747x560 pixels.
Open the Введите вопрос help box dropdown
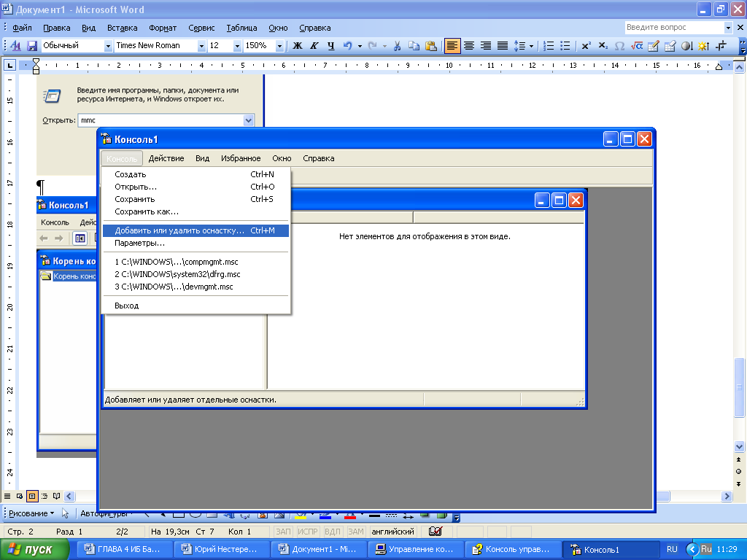(x=727, y=28)
